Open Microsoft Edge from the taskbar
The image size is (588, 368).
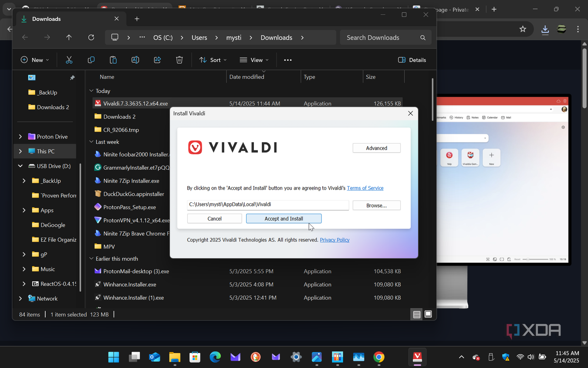(x=215, y=357)
